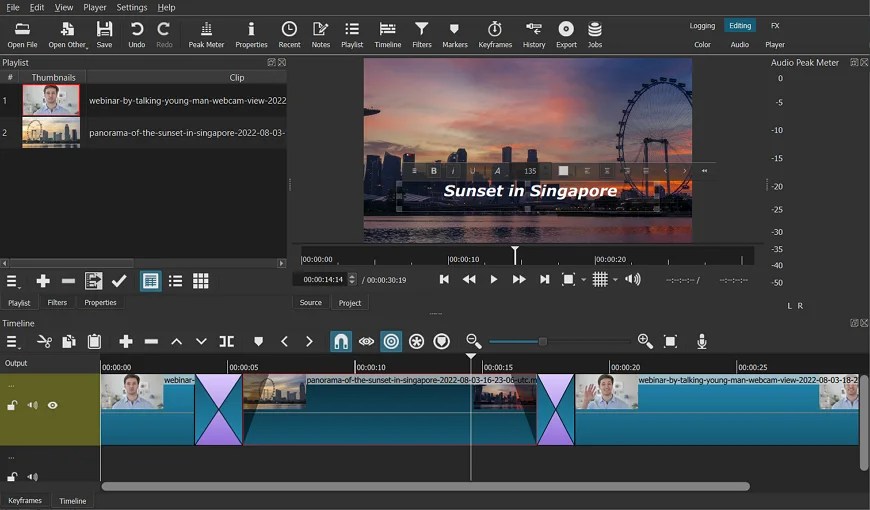The image size is (870, 510).
Task: Switch to the Filters tab
Action: pos(57,302)
